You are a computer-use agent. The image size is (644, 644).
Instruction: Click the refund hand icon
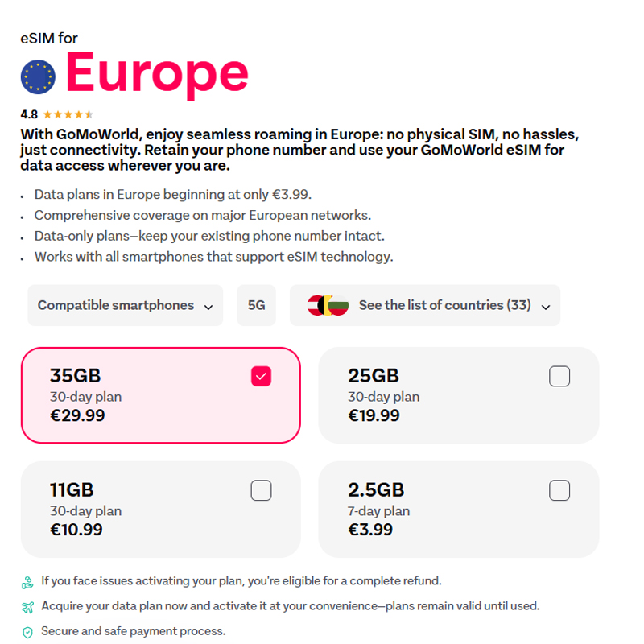(x=28, y=581)
